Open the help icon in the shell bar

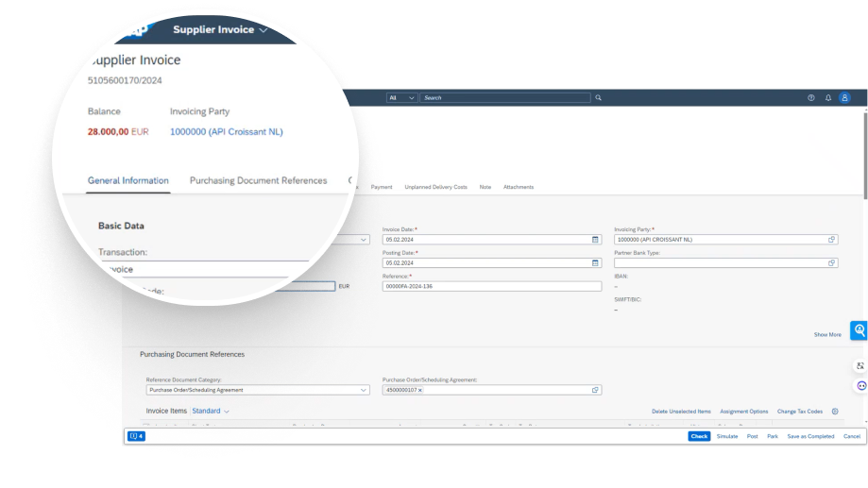point(811,98)
